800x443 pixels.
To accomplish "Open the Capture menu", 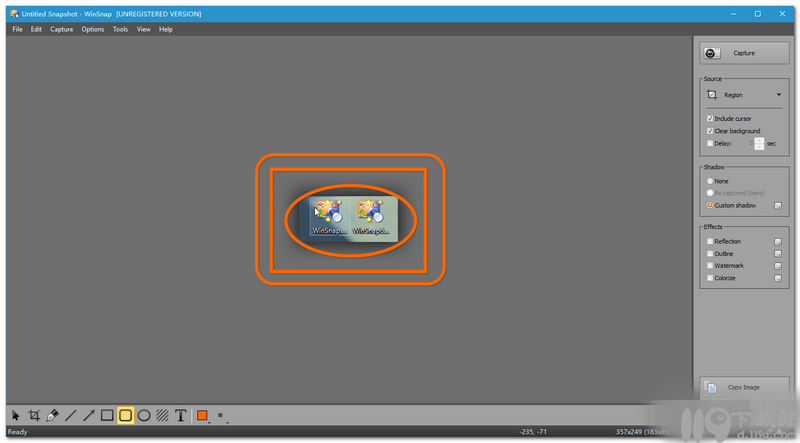I will coord(62,29).
